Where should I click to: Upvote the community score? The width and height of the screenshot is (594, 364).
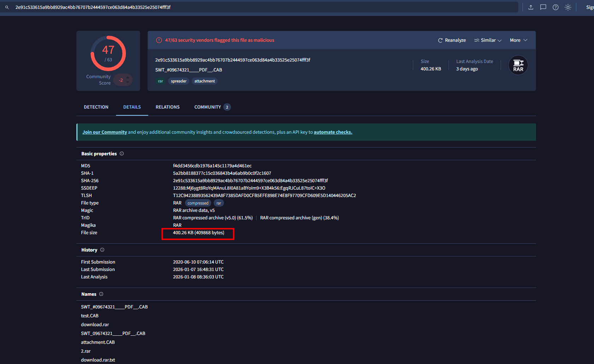click(128, 77)
